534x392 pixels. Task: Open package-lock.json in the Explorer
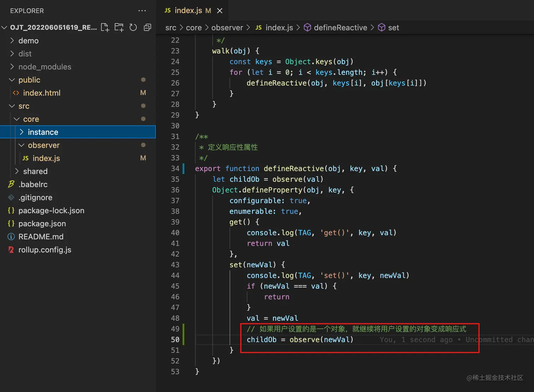click(78, 210)
